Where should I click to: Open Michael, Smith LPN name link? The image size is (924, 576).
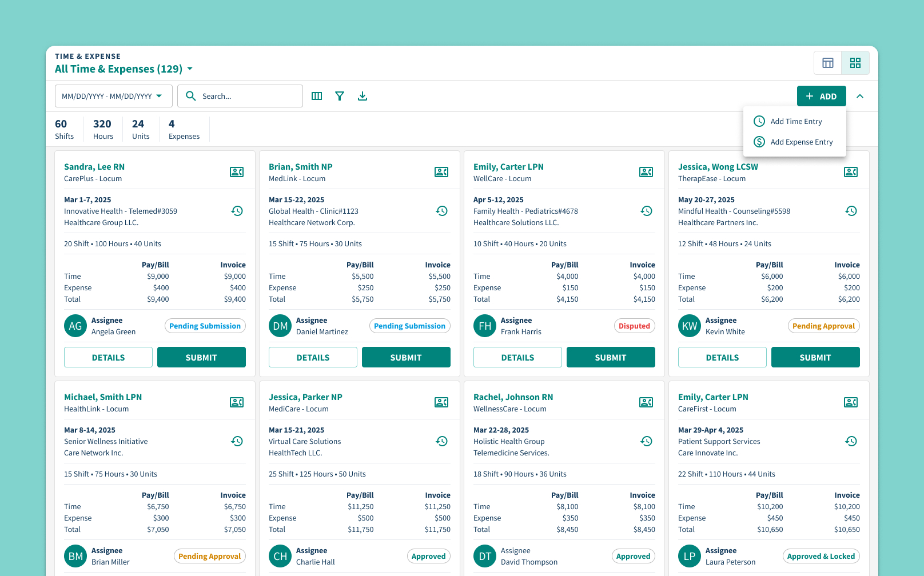(x=103, y=397)
